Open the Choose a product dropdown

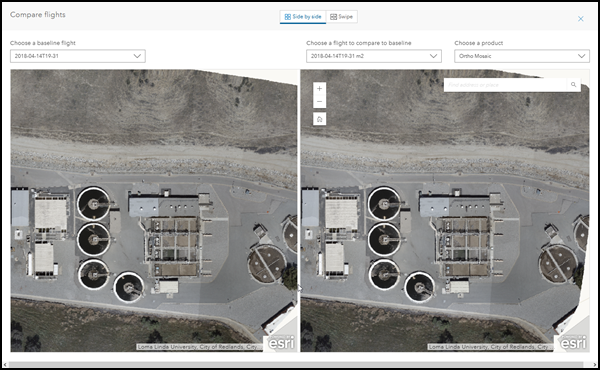point(522,56)
